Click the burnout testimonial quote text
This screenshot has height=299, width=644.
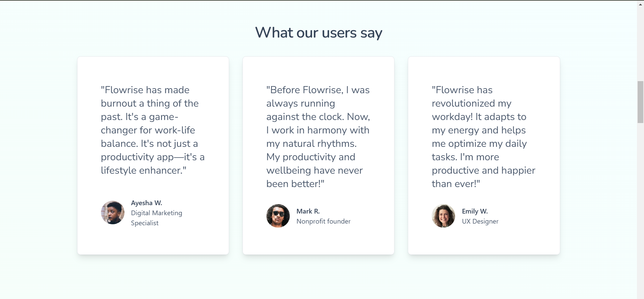coord(153,130)
